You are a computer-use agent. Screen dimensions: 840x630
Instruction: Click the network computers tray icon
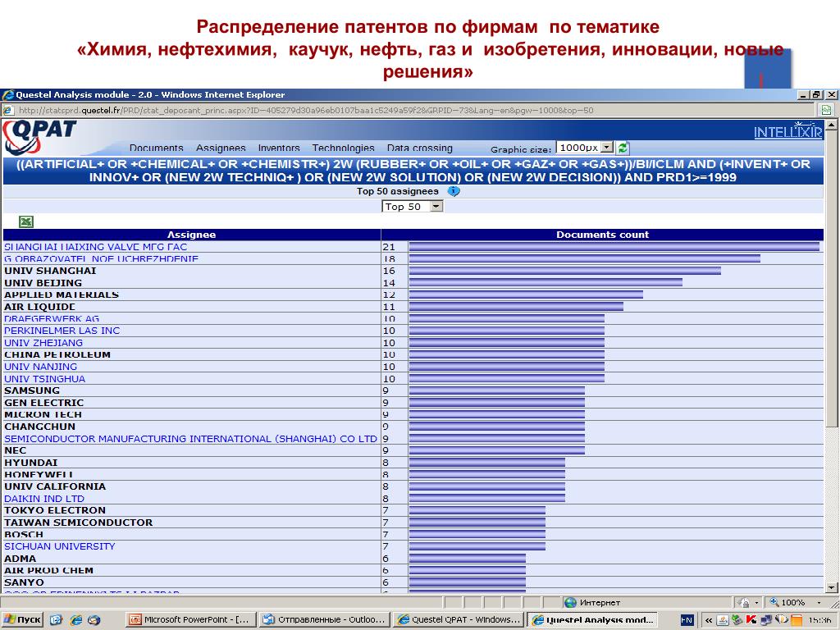[x=765, y=620]
